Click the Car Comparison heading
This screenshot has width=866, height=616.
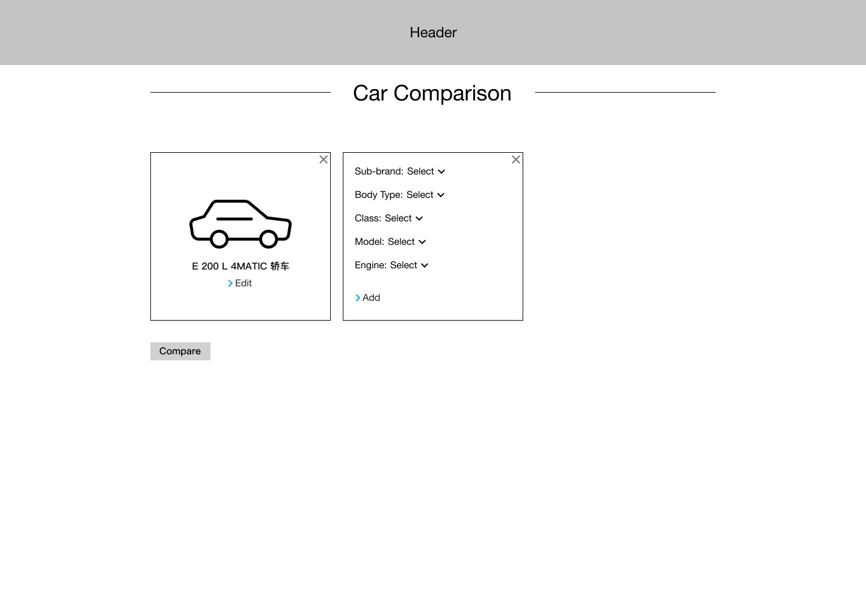432,93
